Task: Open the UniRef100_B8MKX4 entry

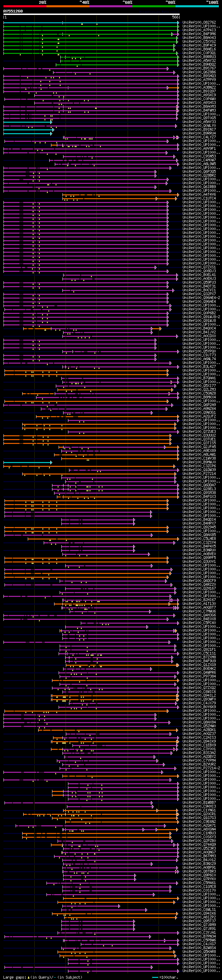Action: (x=199, y=397)
